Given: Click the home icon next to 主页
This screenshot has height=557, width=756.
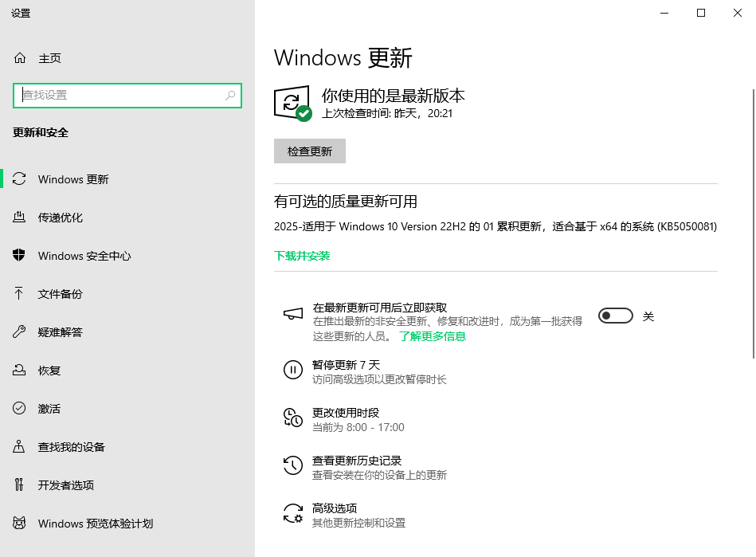Looking at the screenshot, I should coord(20,58).
